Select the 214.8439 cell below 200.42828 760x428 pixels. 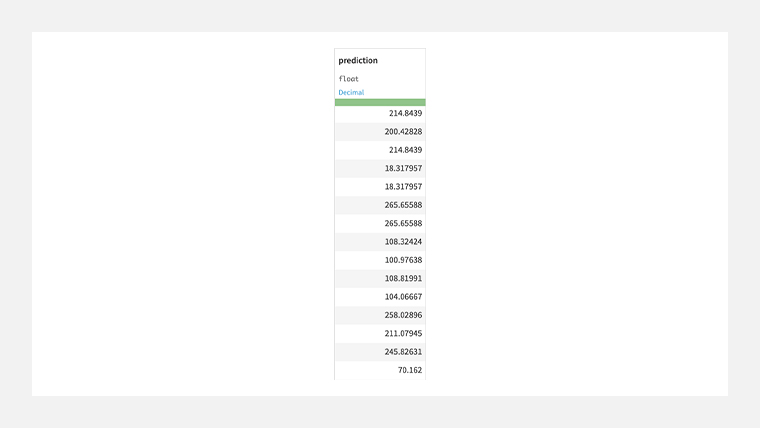(x=380, y=150)
